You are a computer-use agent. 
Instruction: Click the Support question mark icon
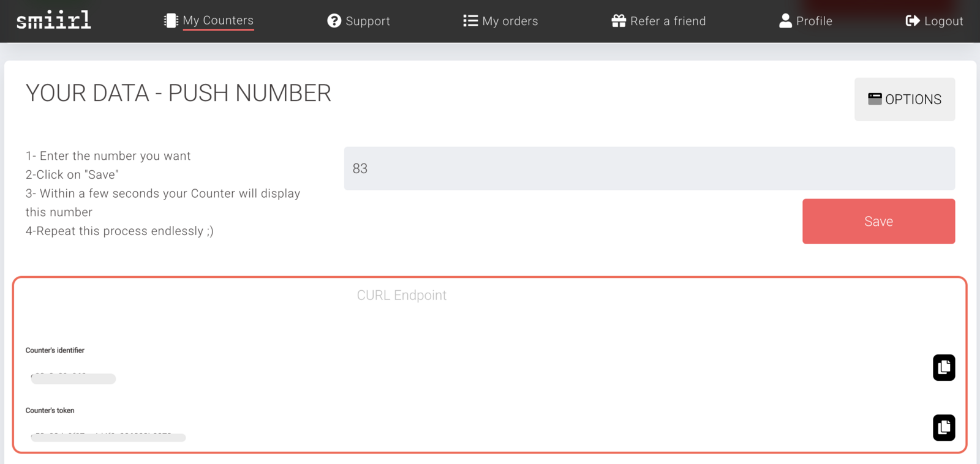[x=334, y=21]
